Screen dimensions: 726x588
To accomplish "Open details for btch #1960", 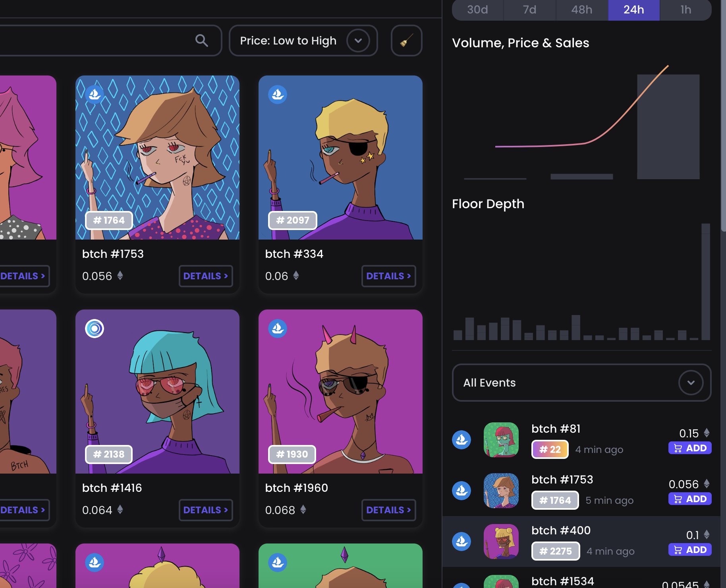I will (389, 510).
